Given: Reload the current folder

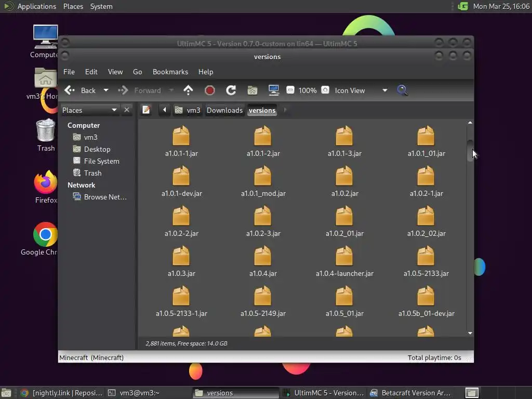Looking at the screenshot, I should click(x=231, y=90).
